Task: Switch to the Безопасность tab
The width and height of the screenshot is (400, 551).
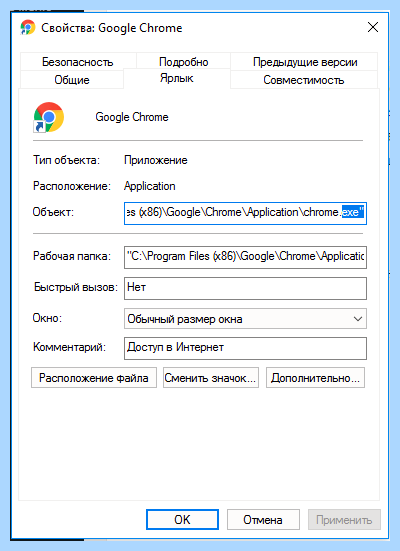Action: coord(78,62)
